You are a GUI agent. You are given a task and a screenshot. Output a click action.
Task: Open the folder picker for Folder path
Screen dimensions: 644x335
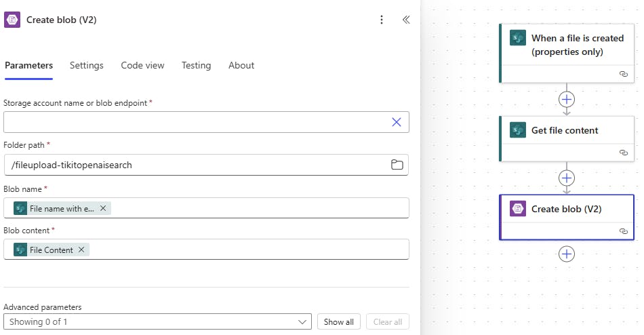tap(397, 165)
